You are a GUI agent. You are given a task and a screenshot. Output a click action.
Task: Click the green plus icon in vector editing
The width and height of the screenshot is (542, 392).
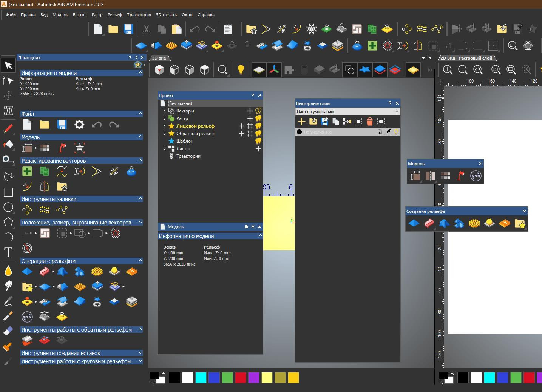[x=27, y=171]
